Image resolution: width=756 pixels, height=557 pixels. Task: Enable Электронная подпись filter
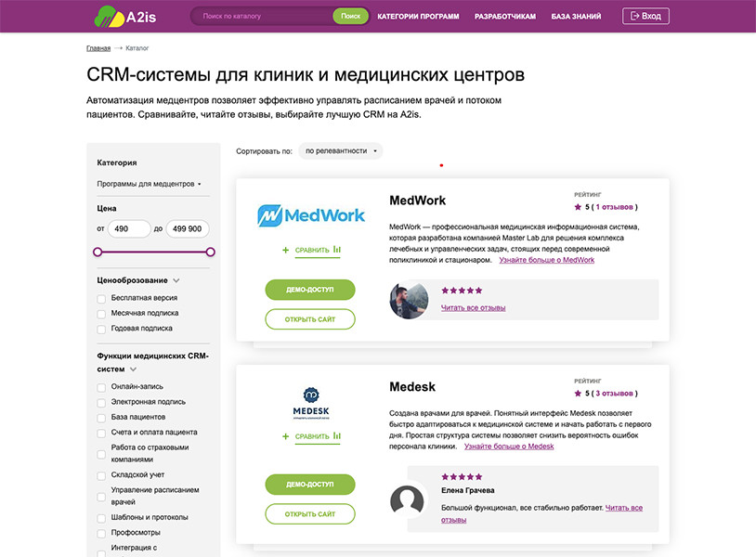click(x=101, y=403)
